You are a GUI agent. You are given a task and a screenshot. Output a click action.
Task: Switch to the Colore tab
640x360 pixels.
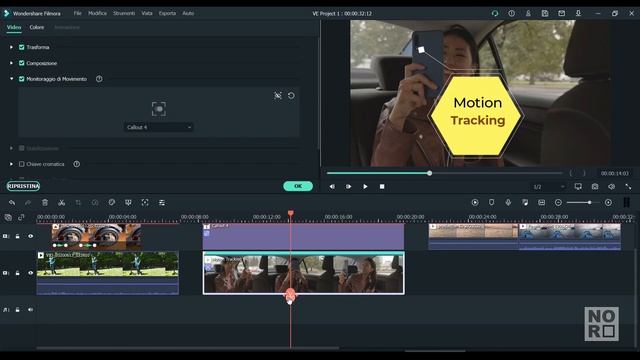[37, 27]
